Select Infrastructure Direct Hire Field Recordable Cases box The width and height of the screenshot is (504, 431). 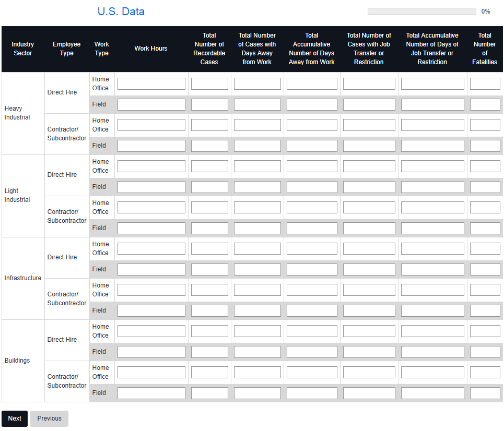coord(209,270)
